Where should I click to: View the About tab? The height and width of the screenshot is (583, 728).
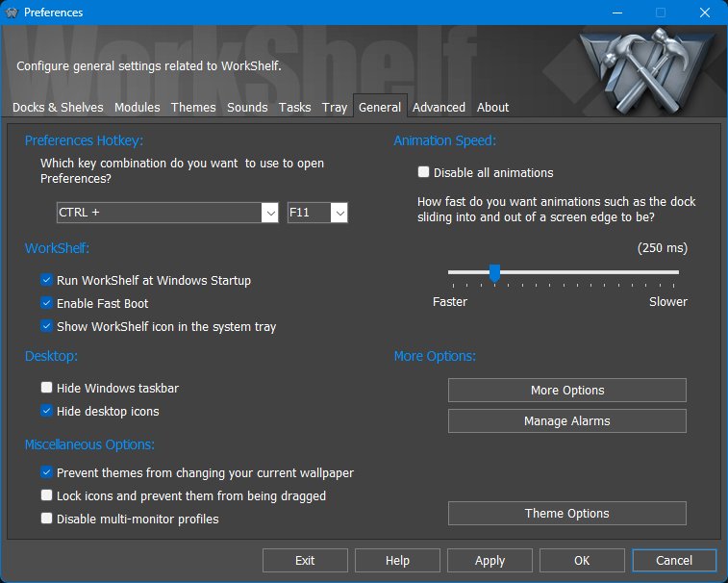click(492, 108)
